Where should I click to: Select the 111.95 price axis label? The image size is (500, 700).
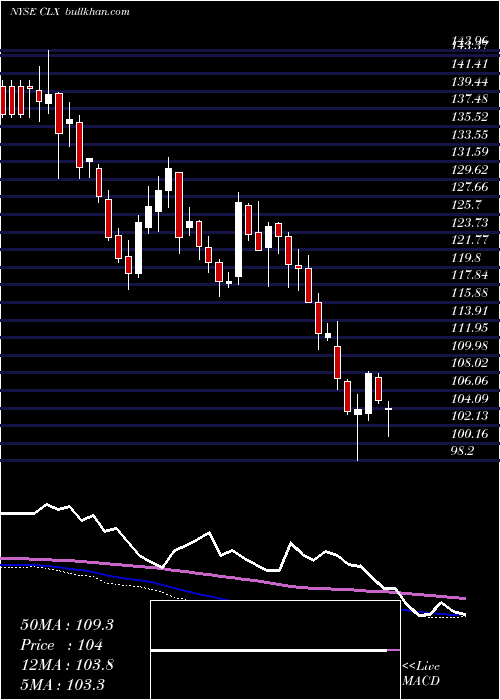(469, 328)
